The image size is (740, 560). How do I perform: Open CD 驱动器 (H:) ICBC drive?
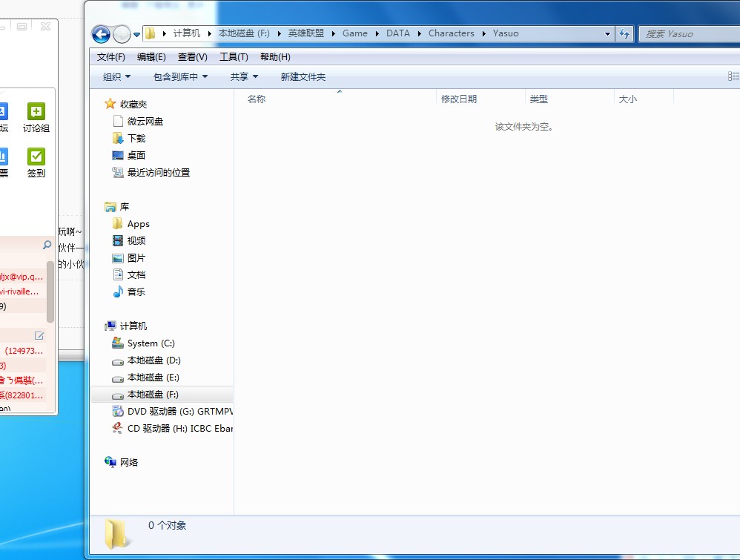179,428
